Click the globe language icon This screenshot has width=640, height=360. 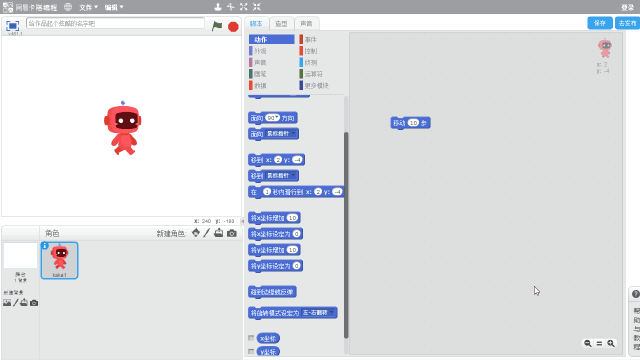pos(68,7)
